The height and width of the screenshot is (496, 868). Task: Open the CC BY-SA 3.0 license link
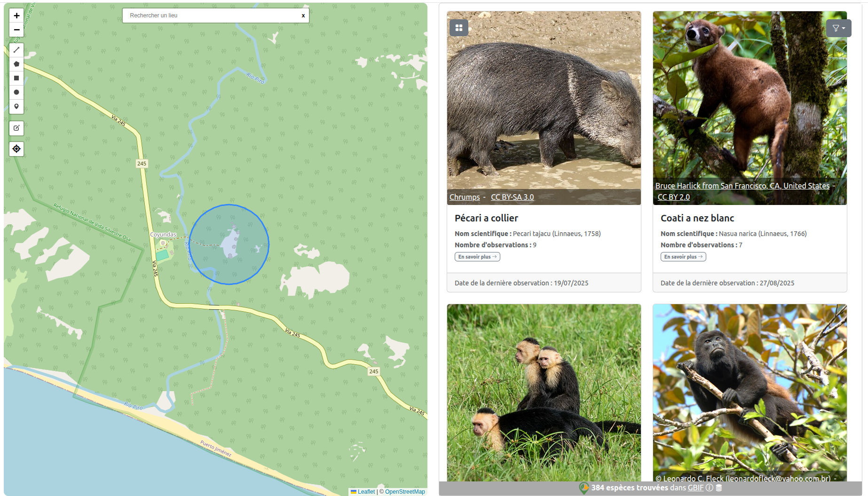(512, 197)
